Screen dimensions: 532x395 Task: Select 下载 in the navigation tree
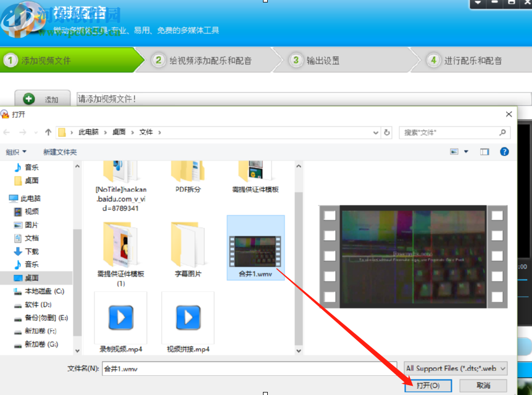27,251
